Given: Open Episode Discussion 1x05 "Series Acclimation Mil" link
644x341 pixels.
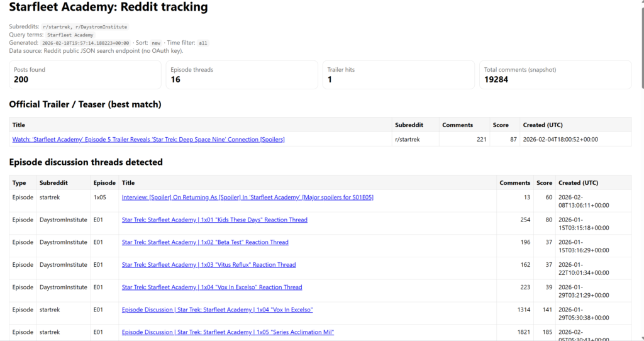Looking at the screenshot, I should pos(228,332).
